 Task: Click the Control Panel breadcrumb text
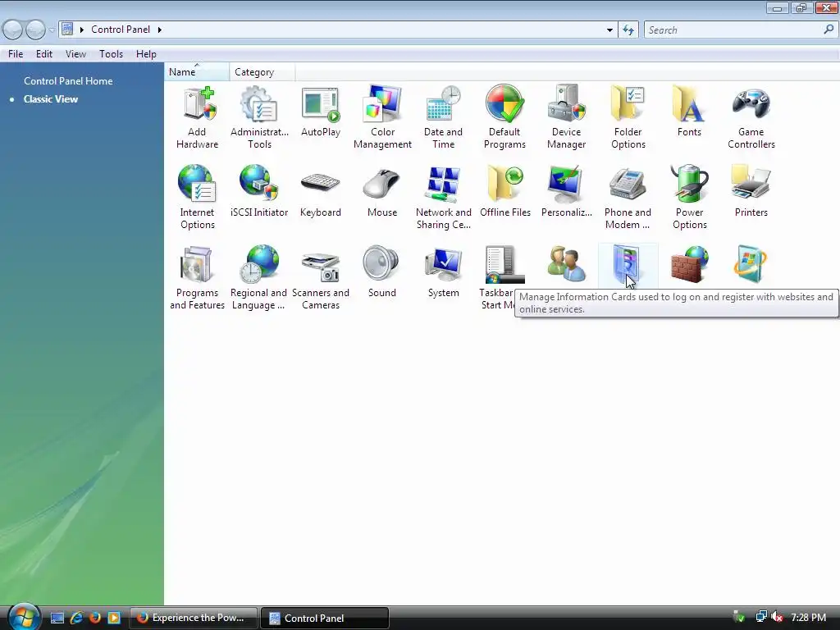[x=121, y=30]
